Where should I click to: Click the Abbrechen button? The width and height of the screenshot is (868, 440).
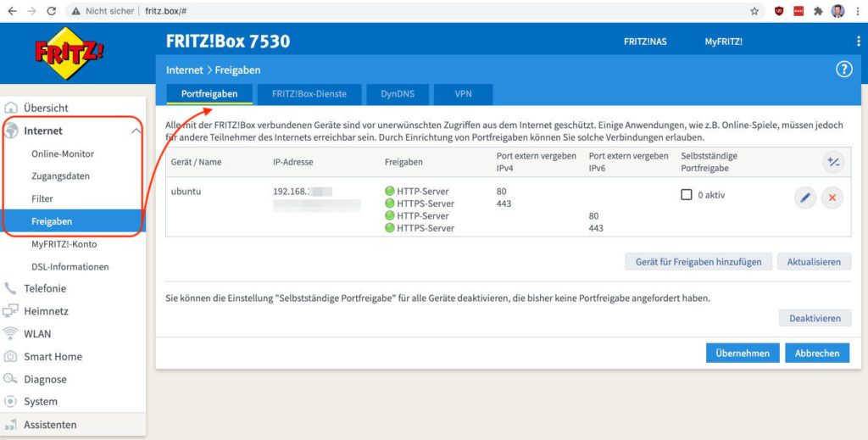pyautogui.click(x=817, y=354)
